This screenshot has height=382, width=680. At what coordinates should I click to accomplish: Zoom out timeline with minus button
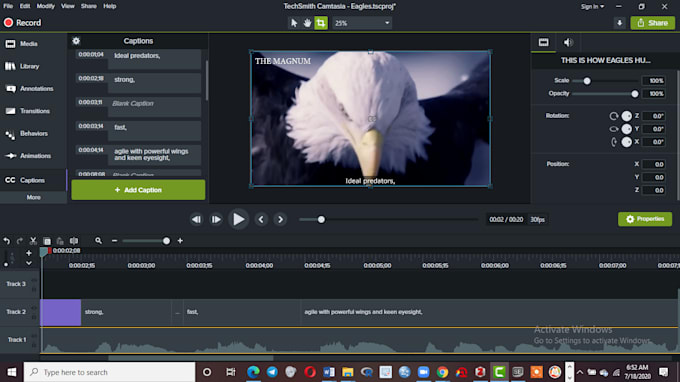114,241
